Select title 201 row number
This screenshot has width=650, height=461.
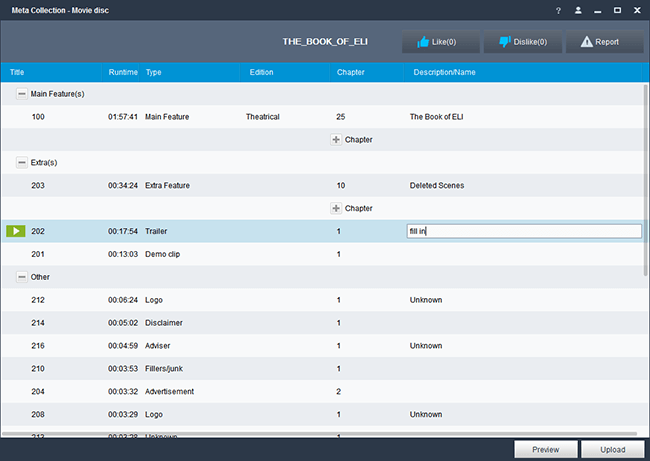pos(38,254)
